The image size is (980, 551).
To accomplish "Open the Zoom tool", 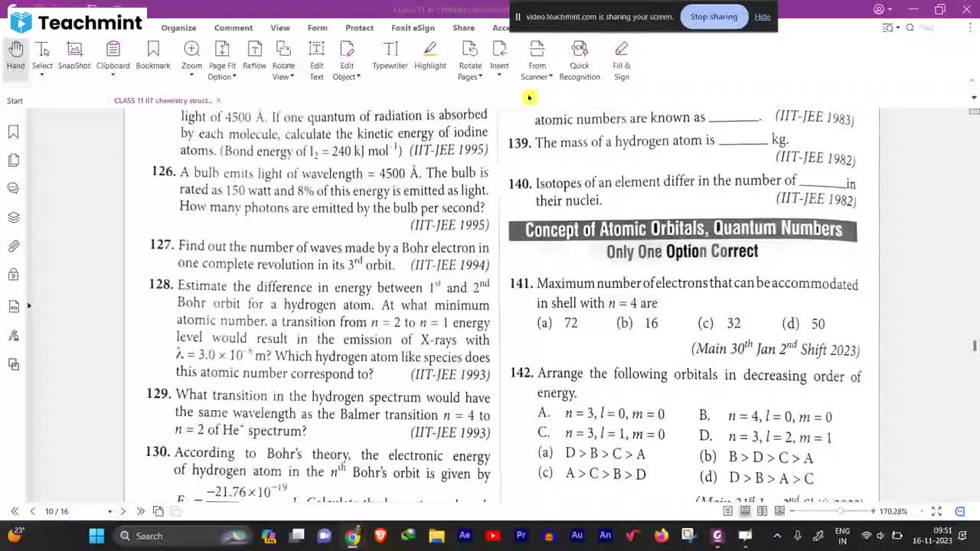I will click(x=191, y=56).
